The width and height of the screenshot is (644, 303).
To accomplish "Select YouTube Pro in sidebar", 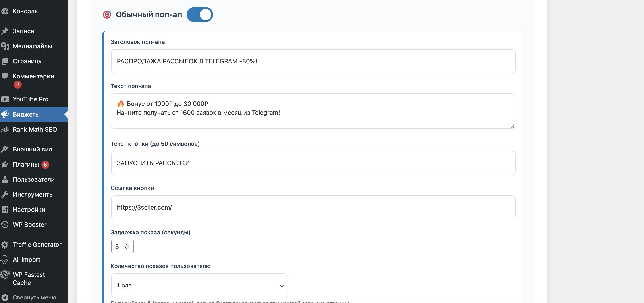I will click(x=34, y=99).
